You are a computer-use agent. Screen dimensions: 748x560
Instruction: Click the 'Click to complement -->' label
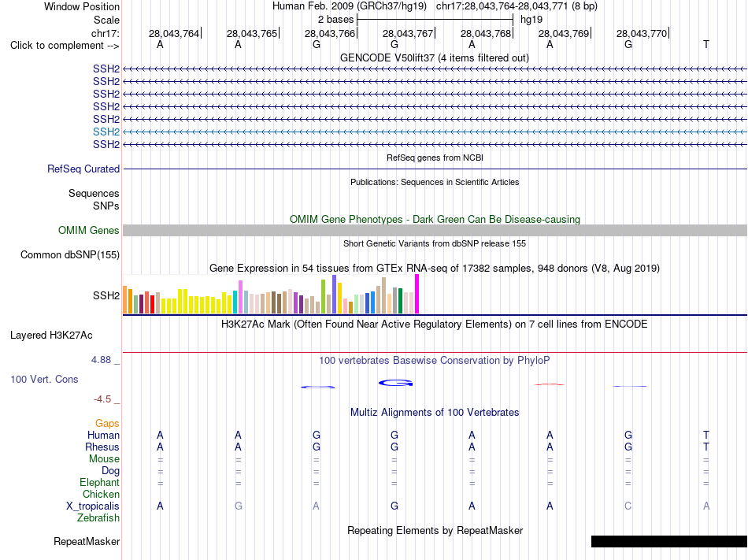click(x=65, y=46)
